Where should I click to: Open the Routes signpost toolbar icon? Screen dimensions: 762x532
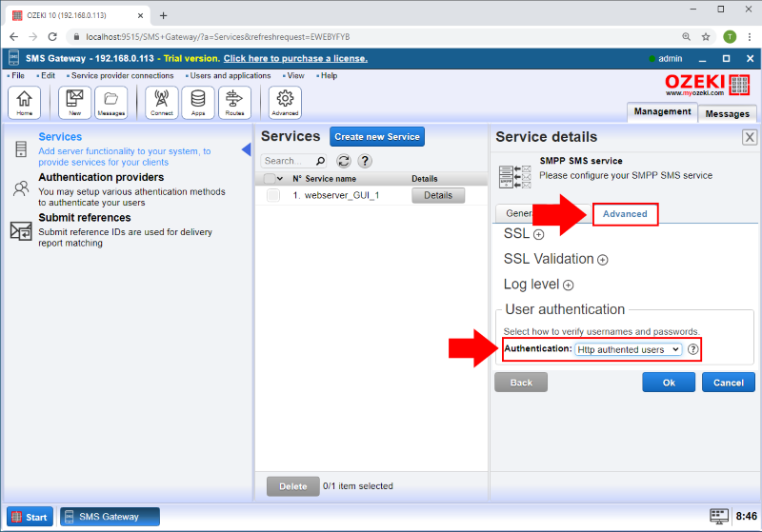pos(234,103)
